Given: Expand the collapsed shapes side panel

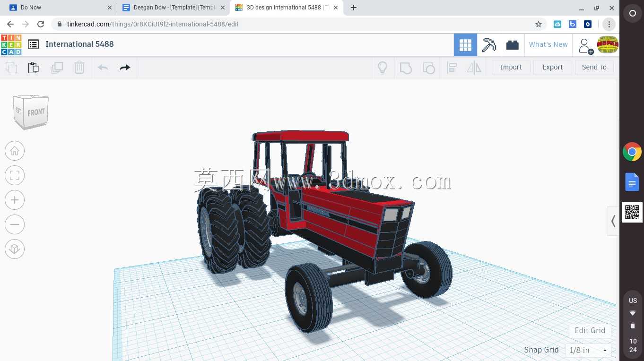Looking at the screenshot, I should pyautogui.click(x=613, y=221).
